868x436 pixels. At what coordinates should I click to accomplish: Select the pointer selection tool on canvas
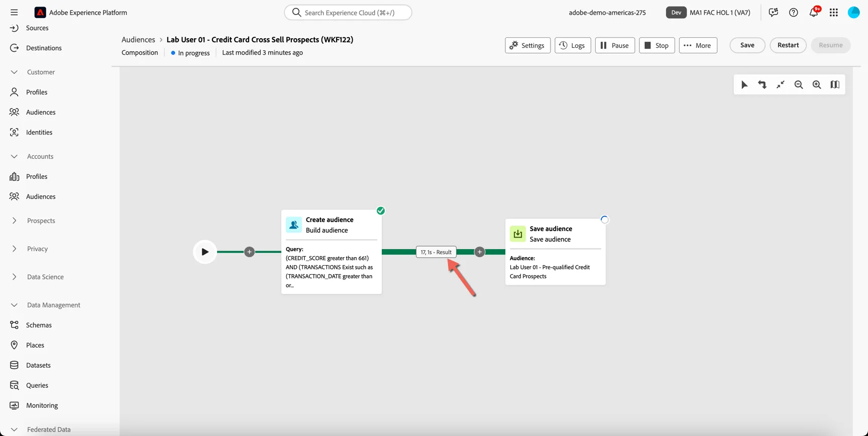(x=744, y=85)
